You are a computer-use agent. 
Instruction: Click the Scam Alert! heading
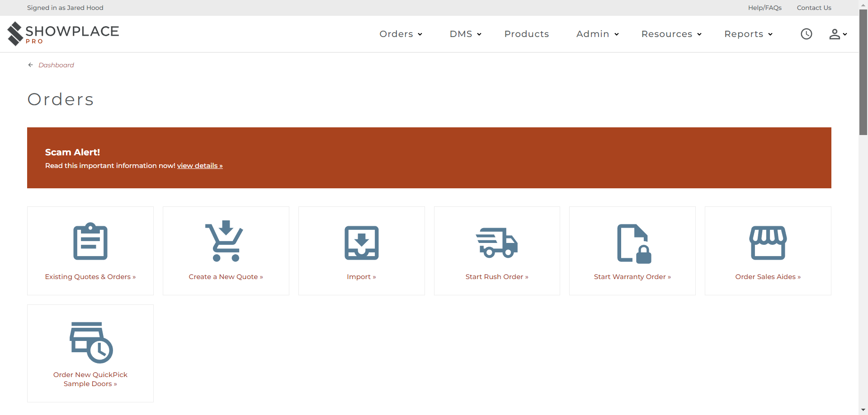click(x=72, y=152)
